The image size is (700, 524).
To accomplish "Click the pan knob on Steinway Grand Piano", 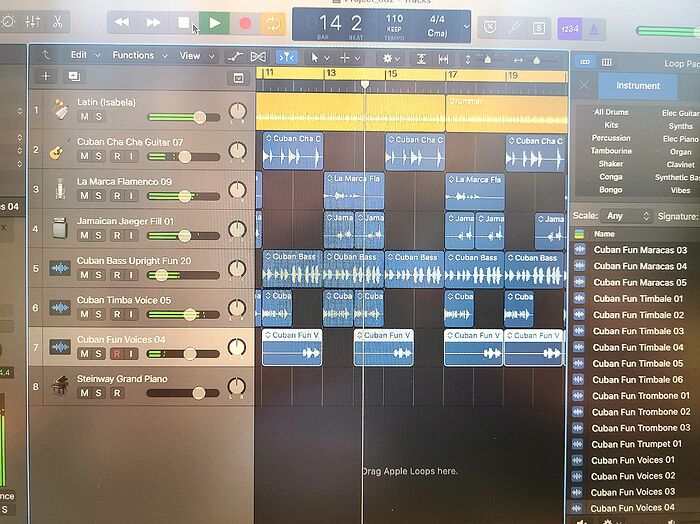I will [237, 387].
